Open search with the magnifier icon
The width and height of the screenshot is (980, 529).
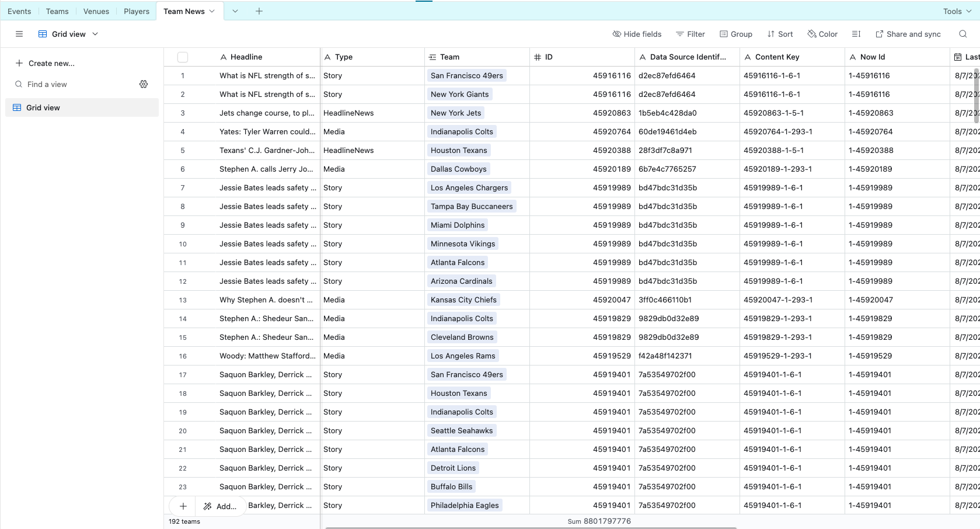click(x=963, y=34)
